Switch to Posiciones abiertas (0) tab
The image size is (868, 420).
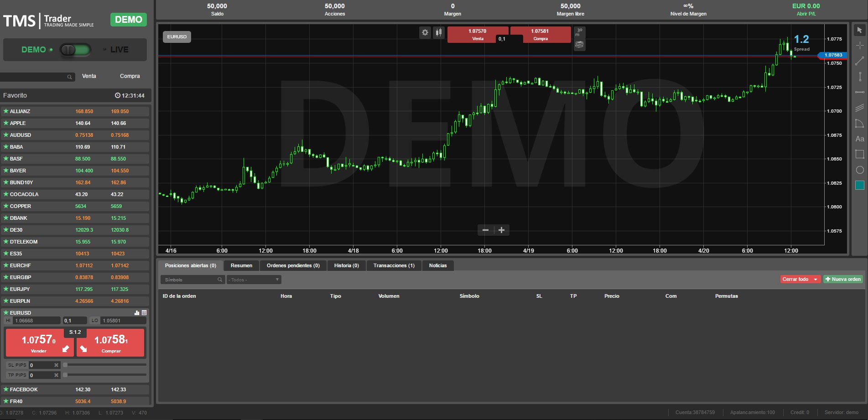tap(191, 265)
